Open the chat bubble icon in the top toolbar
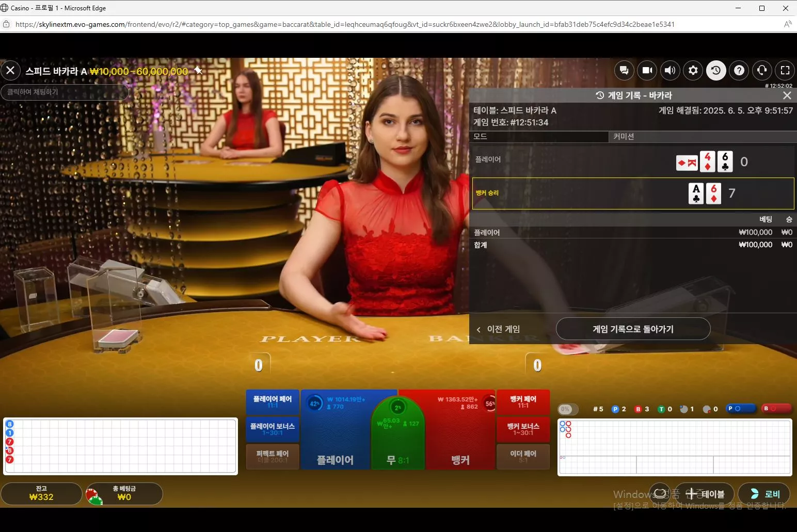The width and height of the screenshot is (797, 532). [x=624, y=70]
